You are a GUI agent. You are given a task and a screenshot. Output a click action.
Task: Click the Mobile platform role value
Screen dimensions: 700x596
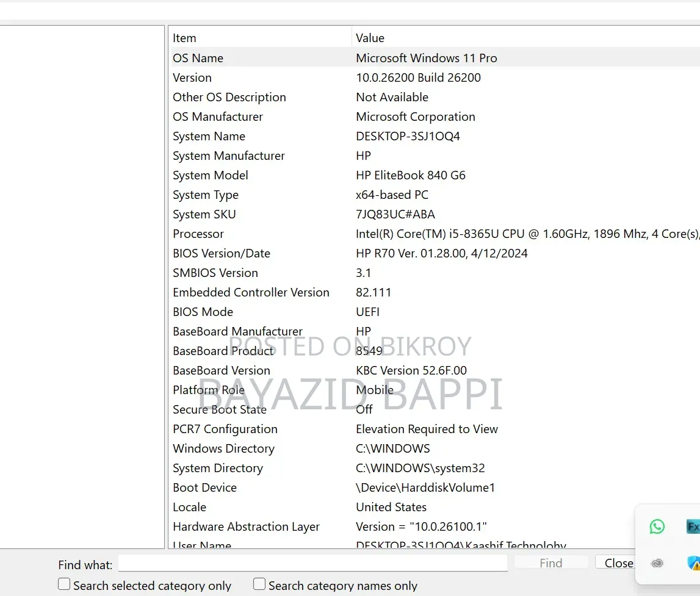coord(375,390)
